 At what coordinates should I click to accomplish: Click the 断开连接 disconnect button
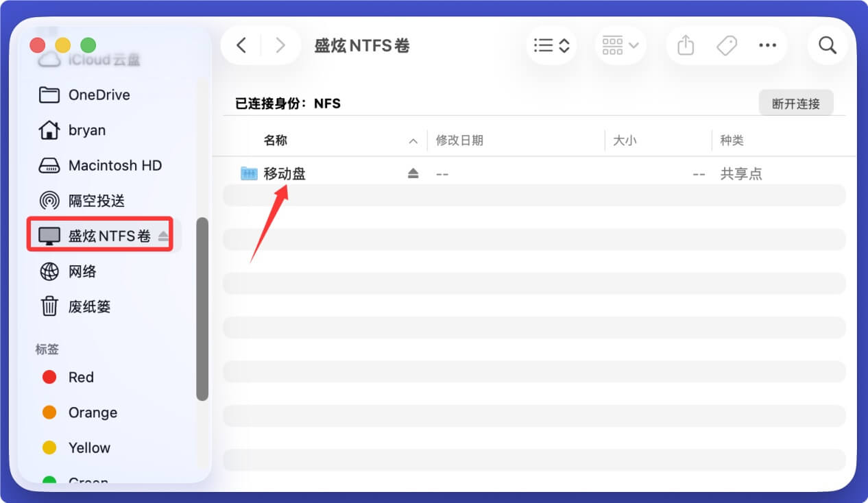point(796,102)
